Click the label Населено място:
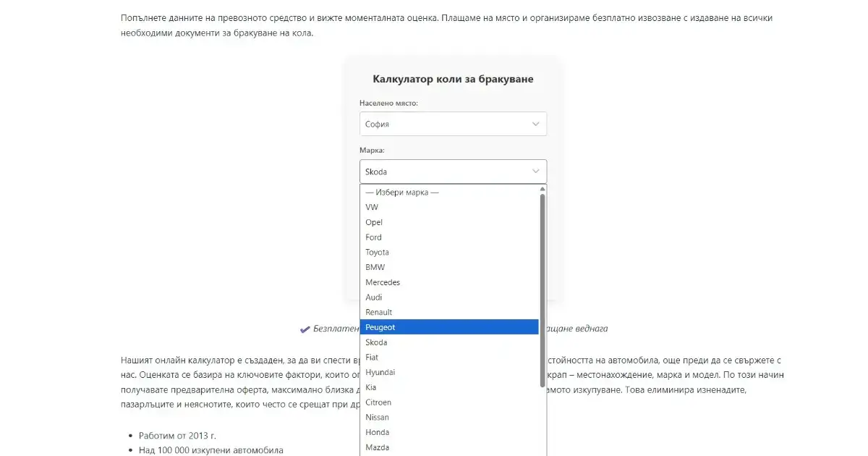 point(388,104)
